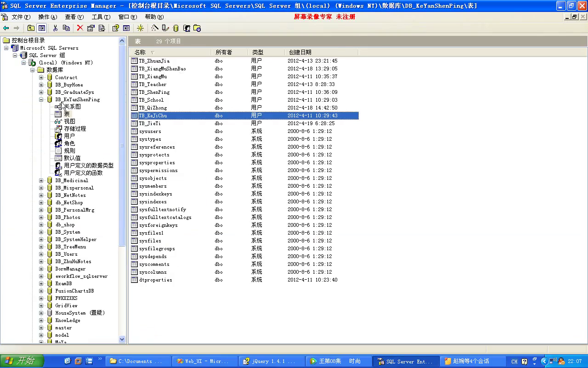Select 默认值 node in tree
588x368 pixels.
(x=72, y=158)
